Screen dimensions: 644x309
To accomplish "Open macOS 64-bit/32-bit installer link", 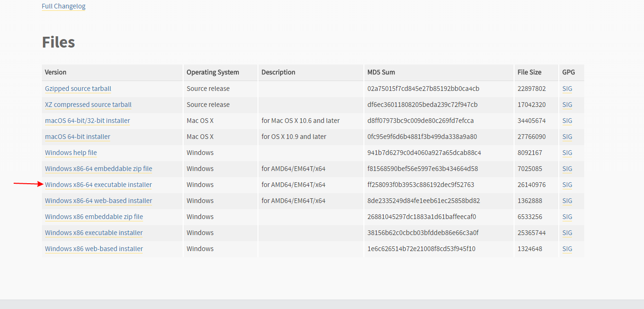I will [x=88, y=121].
